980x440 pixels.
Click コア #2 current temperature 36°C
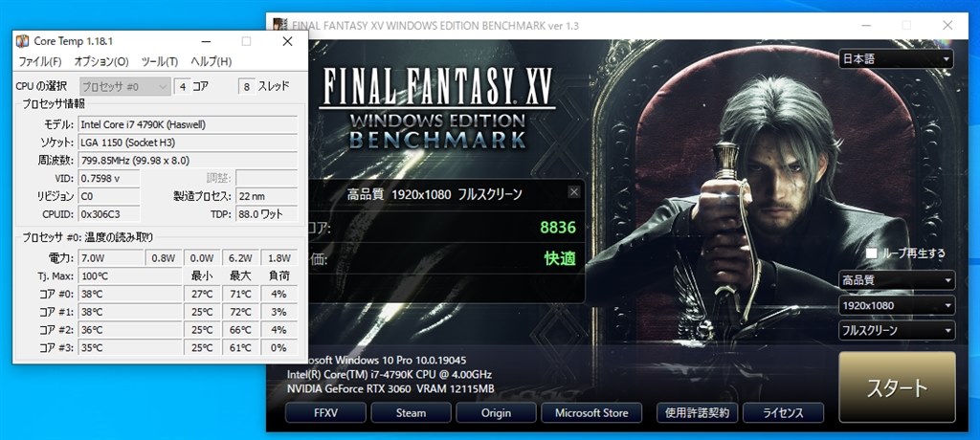(130, 329)
